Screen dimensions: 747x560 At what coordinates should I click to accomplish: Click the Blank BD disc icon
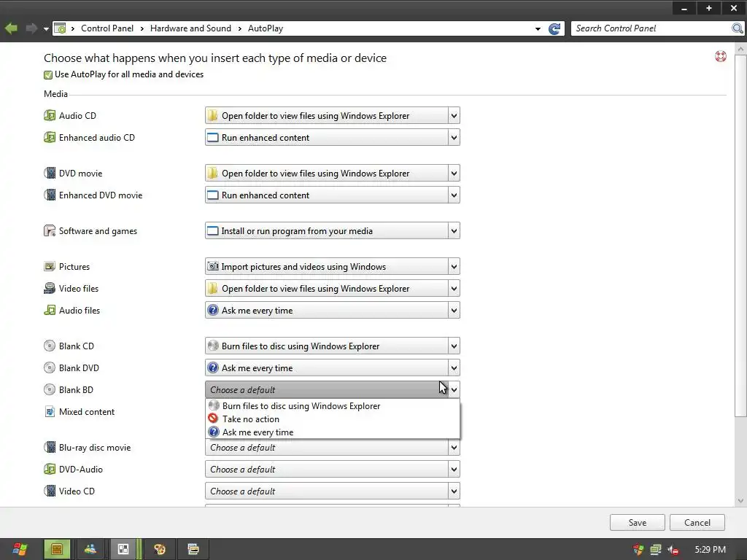point(50,389)
